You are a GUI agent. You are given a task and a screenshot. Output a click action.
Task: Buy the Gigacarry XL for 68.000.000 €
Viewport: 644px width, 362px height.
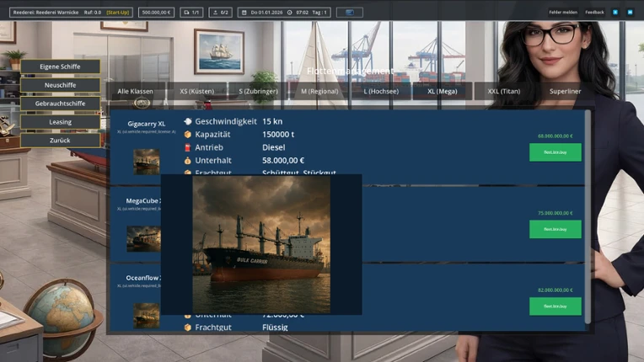point(555,152)
